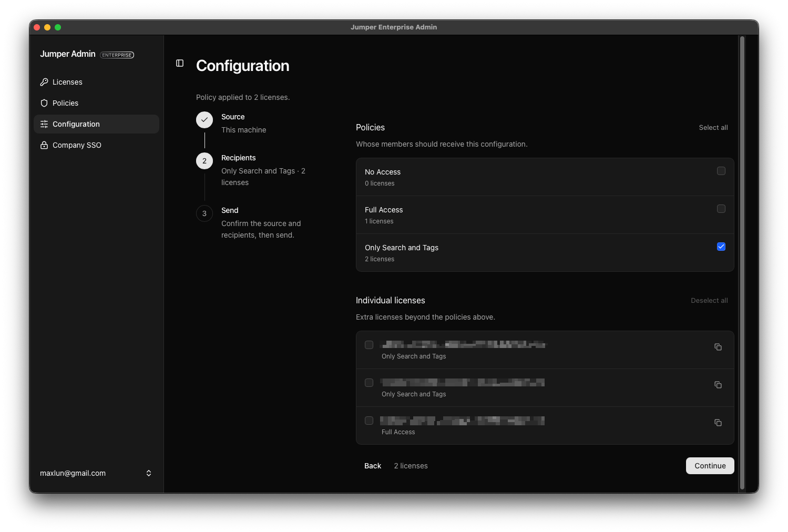Check the first individual license checkbox
This screenshot has width=788, height=532.
(x=369, y=345)
